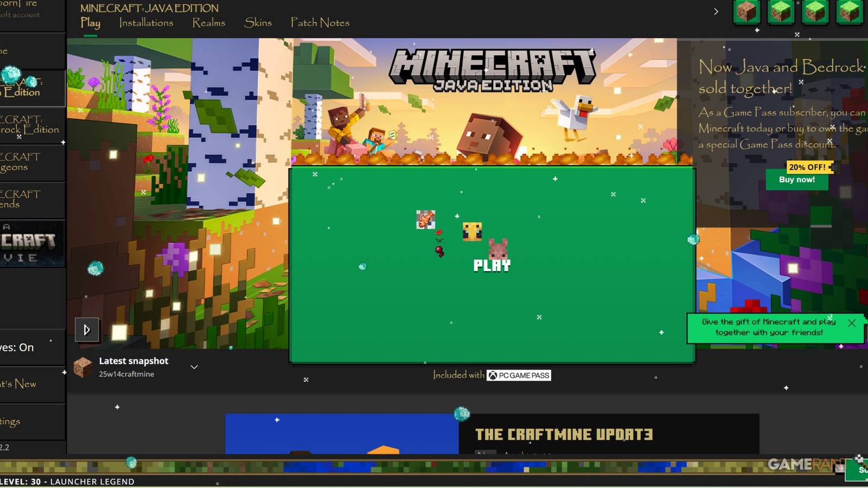Click the pink pig icon above PLAY text

497,249
